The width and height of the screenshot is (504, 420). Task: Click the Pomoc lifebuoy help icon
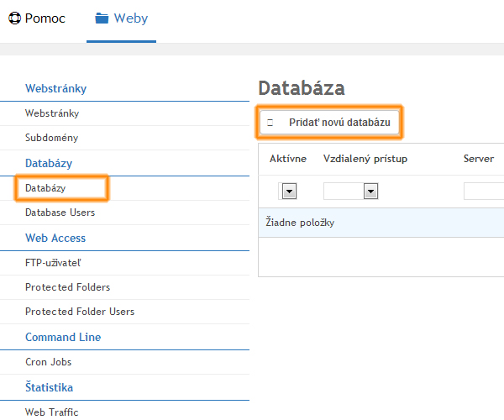pos(14,18)
